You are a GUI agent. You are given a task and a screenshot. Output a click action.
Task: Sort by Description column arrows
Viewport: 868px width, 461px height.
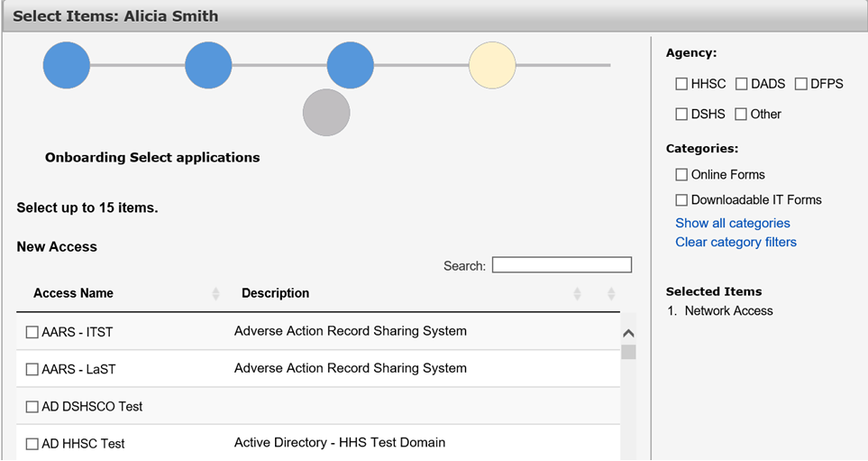pyautogui.click(x=577, y=294)
